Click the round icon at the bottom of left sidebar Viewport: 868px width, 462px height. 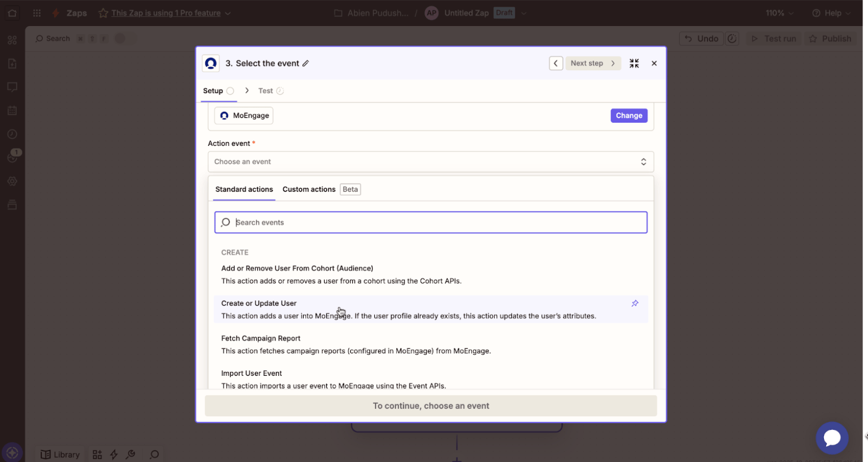(12, 452)
